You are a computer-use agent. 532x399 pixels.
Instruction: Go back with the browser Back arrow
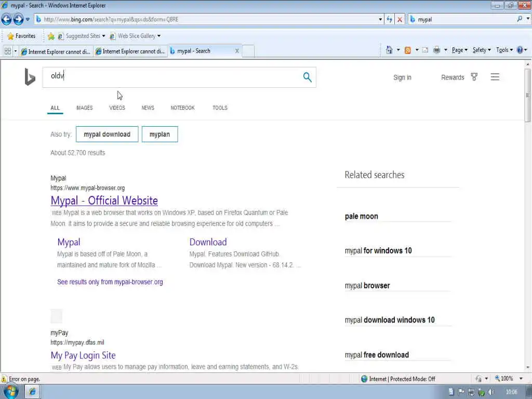(x=6, y=19)
